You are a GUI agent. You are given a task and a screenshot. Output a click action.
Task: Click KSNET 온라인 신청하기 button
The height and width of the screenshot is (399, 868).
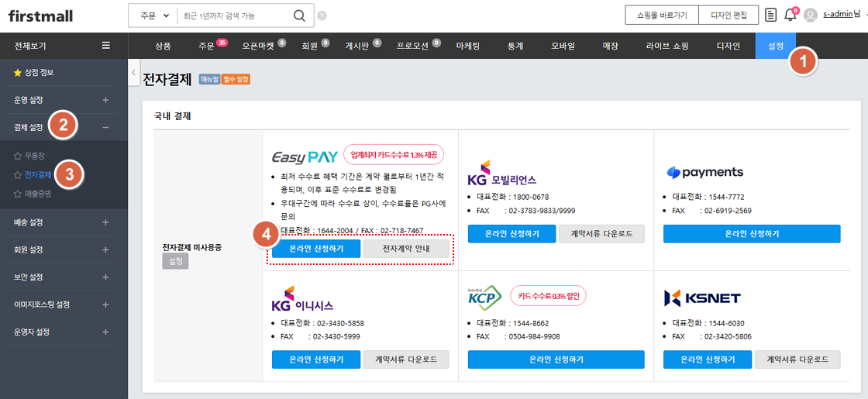click(x=708, y=359)
